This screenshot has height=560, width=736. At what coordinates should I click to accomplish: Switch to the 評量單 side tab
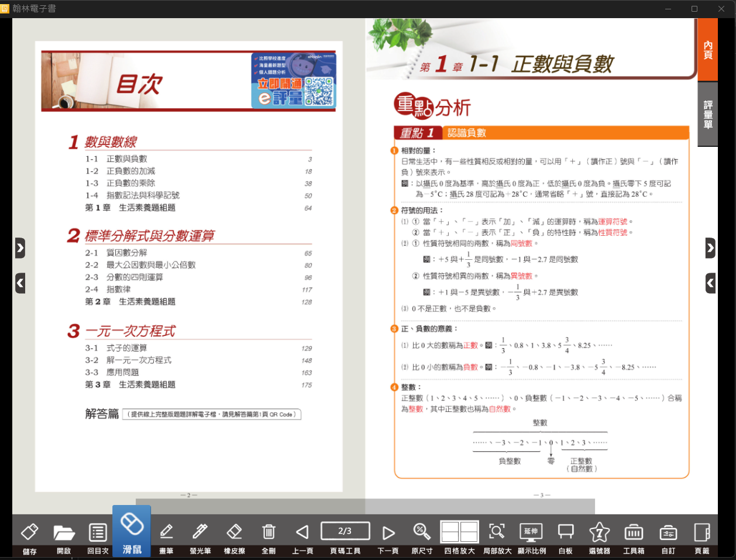tap(708, 114)
